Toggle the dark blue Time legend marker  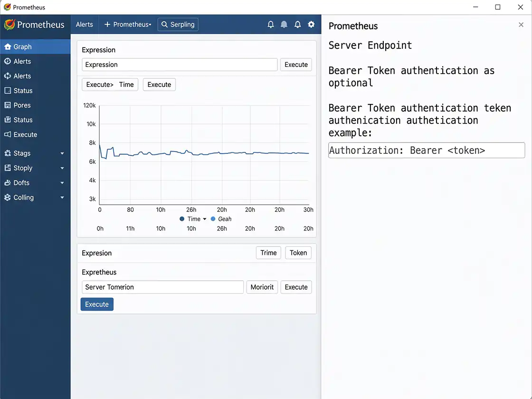pyautogui.click(x=182, y=219)
